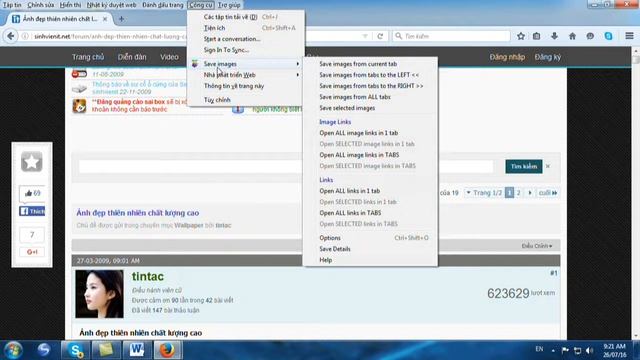Select Save selected images
The width and height of the screenshot is (640, 360).
pos(347,108)
